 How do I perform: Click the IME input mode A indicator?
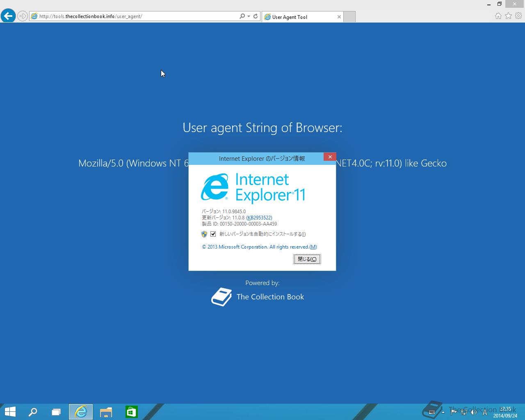tap(485, 413)
